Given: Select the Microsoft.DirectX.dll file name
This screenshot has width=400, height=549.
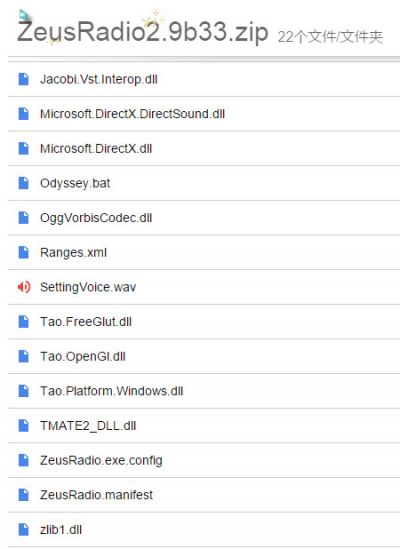Looking at the screenshot, I should pyautogui.click(x=96, y=149).
